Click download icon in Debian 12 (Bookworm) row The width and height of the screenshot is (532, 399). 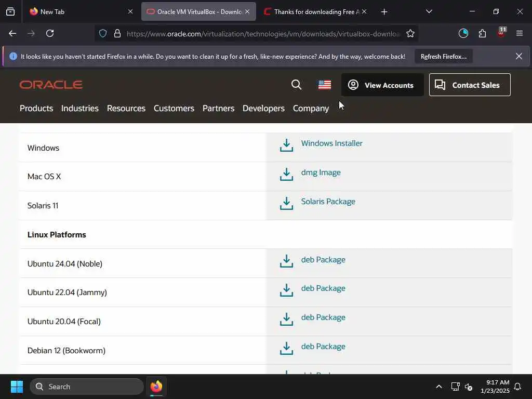[x=286, y=349]
